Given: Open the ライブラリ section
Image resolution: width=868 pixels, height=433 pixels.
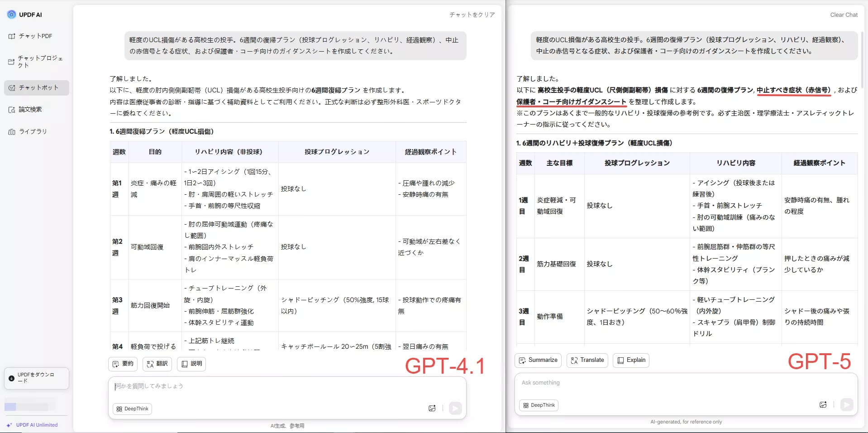Looking at the screenshot, I should pos(33,131).
